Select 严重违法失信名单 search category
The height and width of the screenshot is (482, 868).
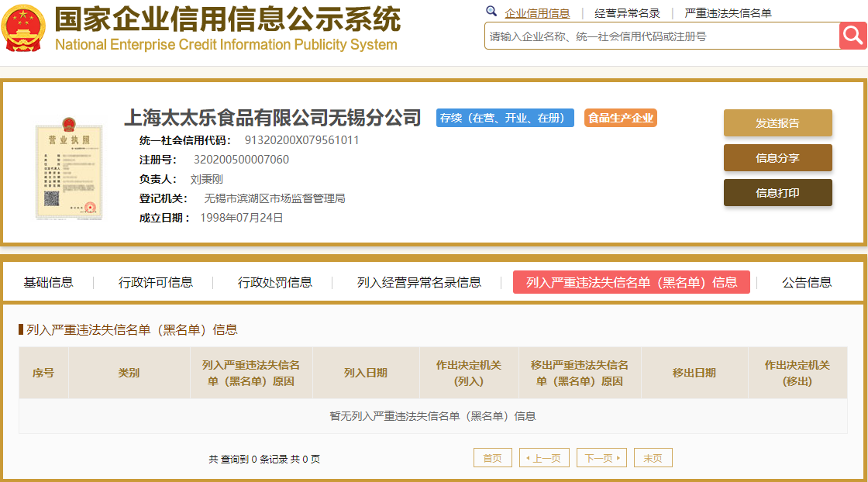[728, 13]
